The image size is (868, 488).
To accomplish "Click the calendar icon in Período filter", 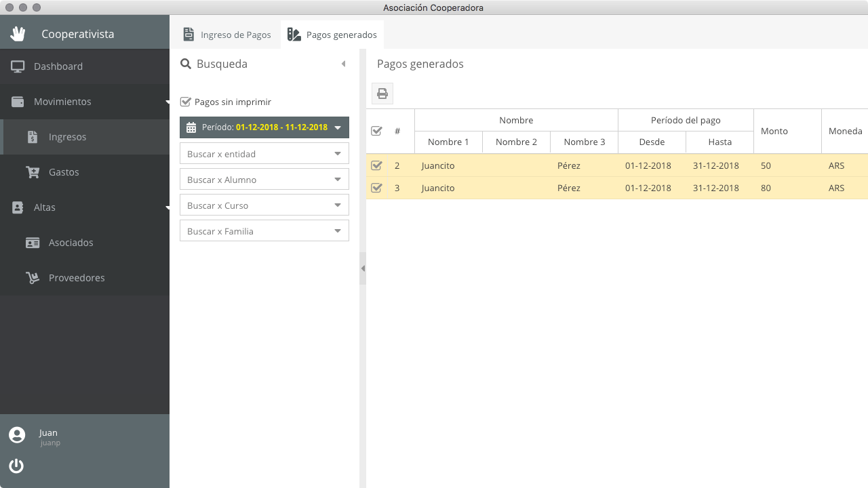I will click(191, 127).
